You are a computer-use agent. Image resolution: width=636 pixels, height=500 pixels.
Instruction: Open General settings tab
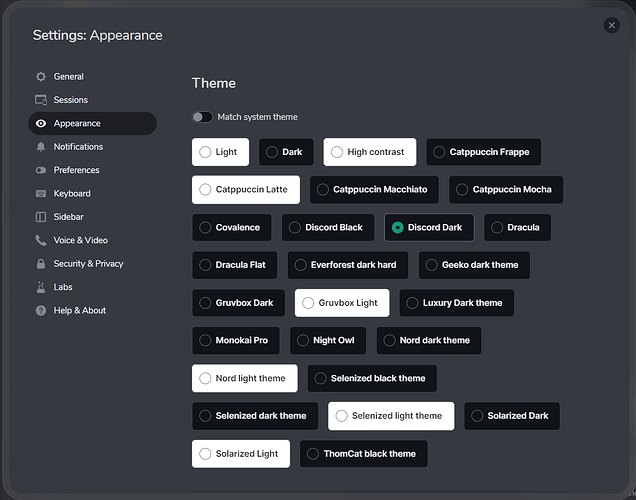tap(92, 77)
